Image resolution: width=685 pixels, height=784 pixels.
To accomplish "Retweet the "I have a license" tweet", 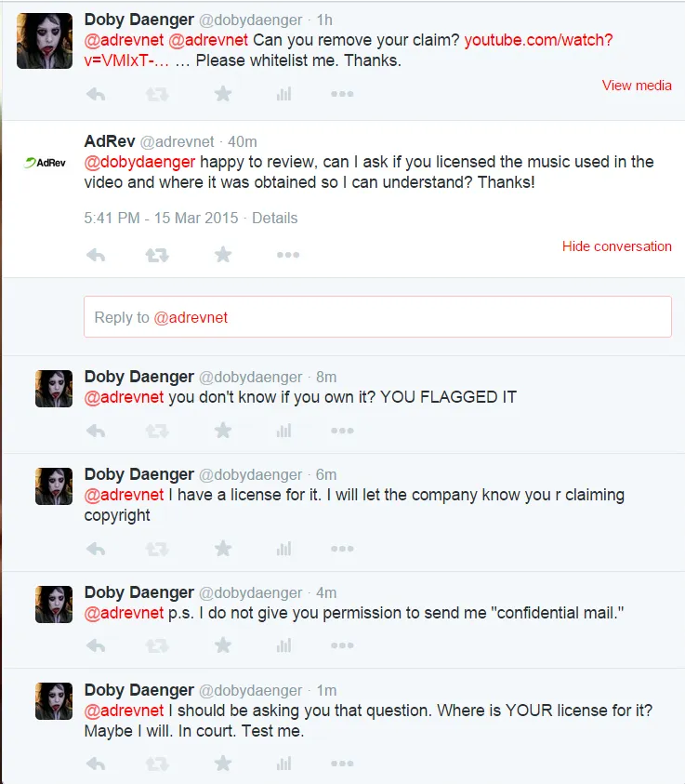I will 157,549.
